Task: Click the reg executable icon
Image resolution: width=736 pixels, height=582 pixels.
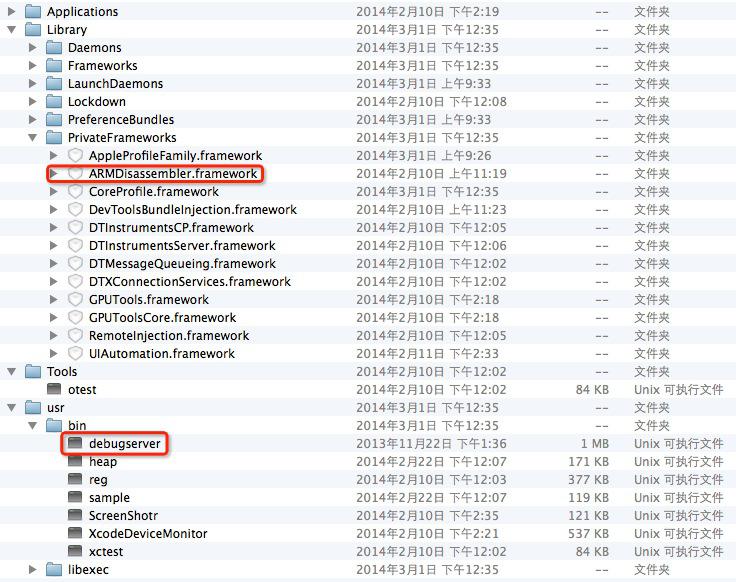Action: (75, 479)
